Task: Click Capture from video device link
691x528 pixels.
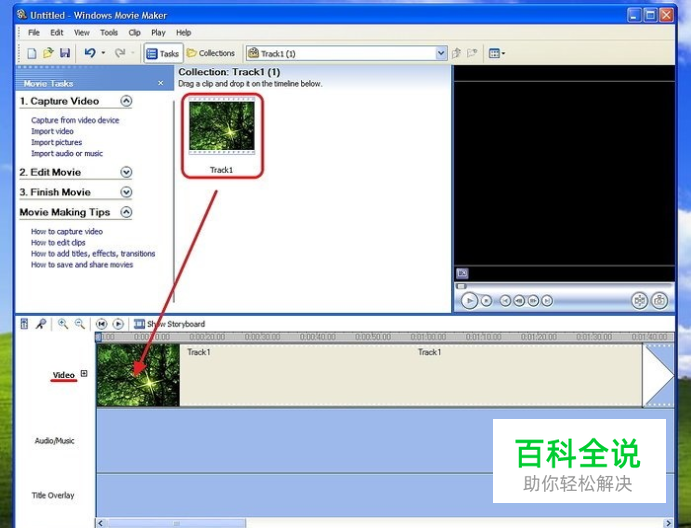Action: [x=75, y=120]
